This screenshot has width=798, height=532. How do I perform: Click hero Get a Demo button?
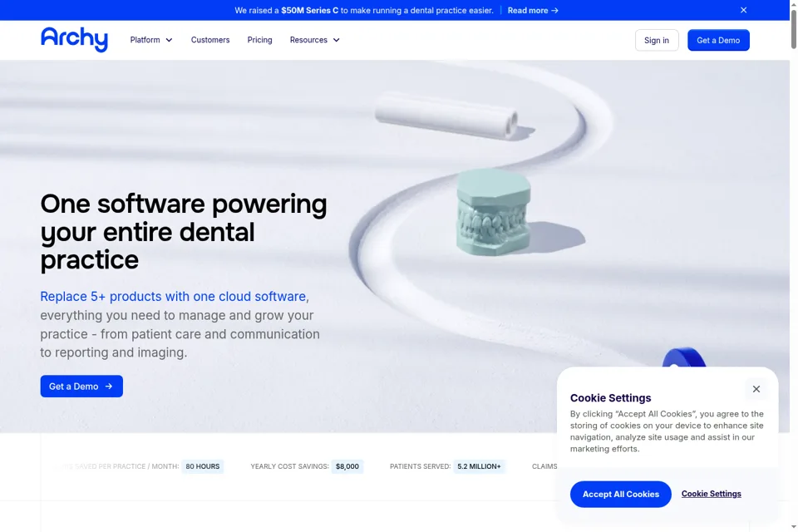pyautogui.click(x=81, y=387)
